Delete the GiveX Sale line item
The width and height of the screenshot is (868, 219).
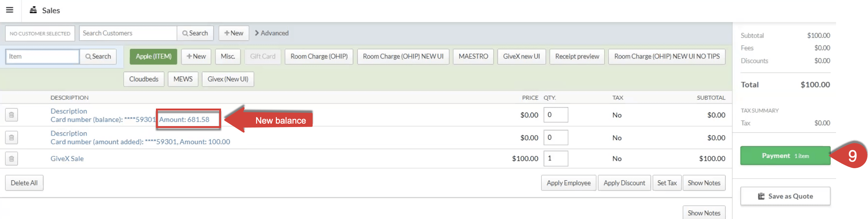(x=12, y=158)
